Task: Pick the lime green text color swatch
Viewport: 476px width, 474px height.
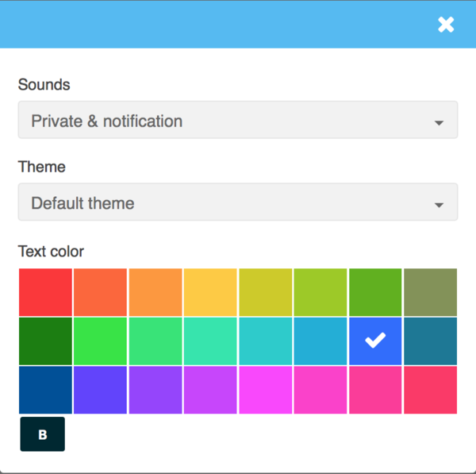Action: click(x=321, y=292)
